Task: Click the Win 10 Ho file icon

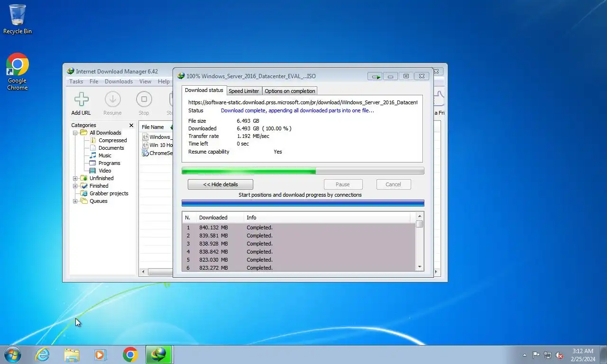Action: [x=145, y=145]
